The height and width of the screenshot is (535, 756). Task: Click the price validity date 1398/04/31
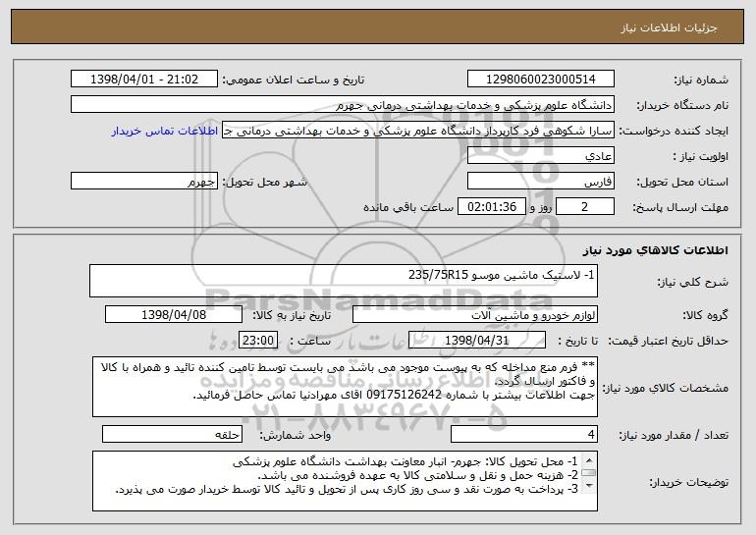pyautogui.click(x=477, y=341)
